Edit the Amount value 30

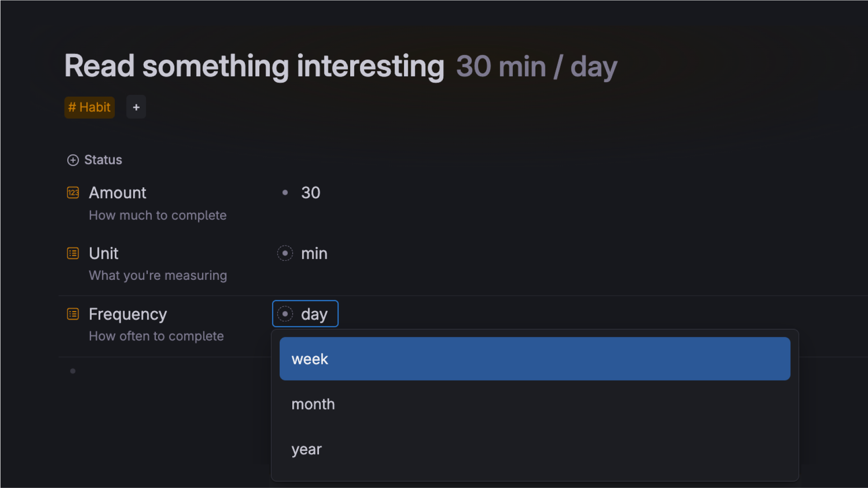point(311,193)
